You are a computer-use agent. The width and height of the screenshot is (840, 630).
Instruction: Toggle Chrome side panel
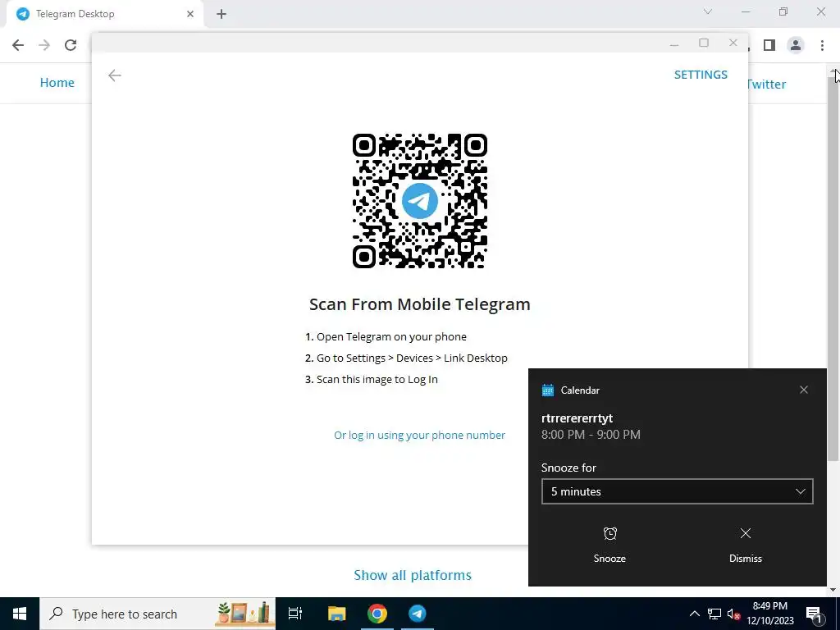769,45
